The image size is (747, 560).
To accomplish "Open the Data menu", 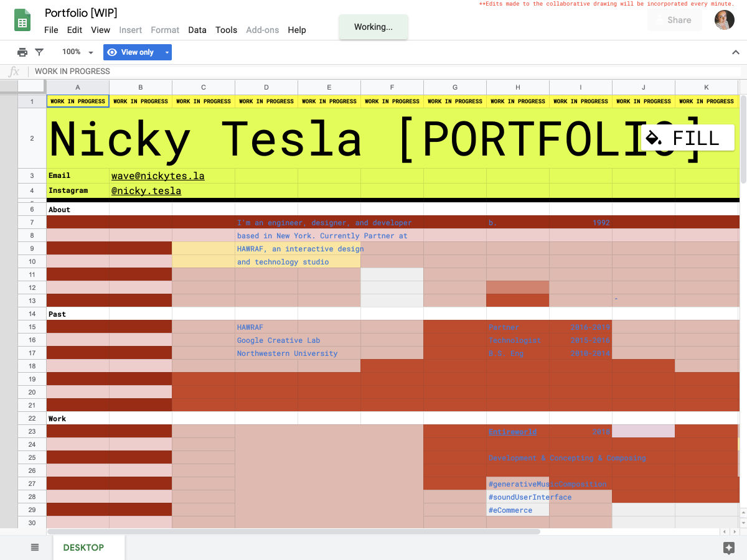I will 197,30.
